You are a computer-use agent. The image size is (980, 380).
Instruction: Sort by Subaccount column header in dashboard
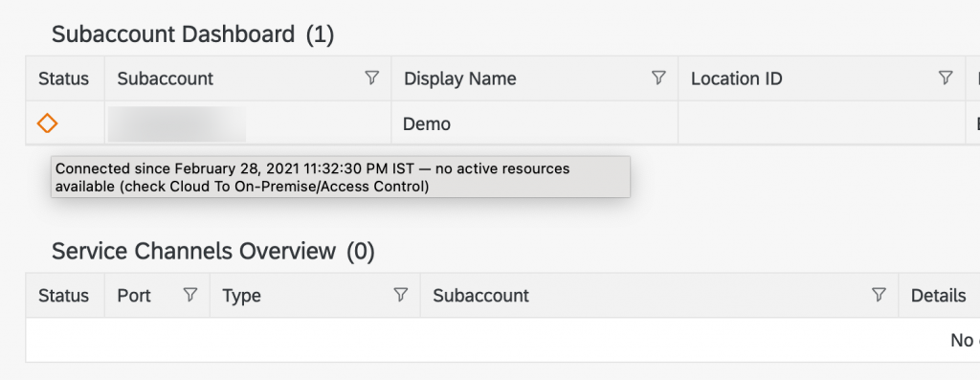coord(166,78)
